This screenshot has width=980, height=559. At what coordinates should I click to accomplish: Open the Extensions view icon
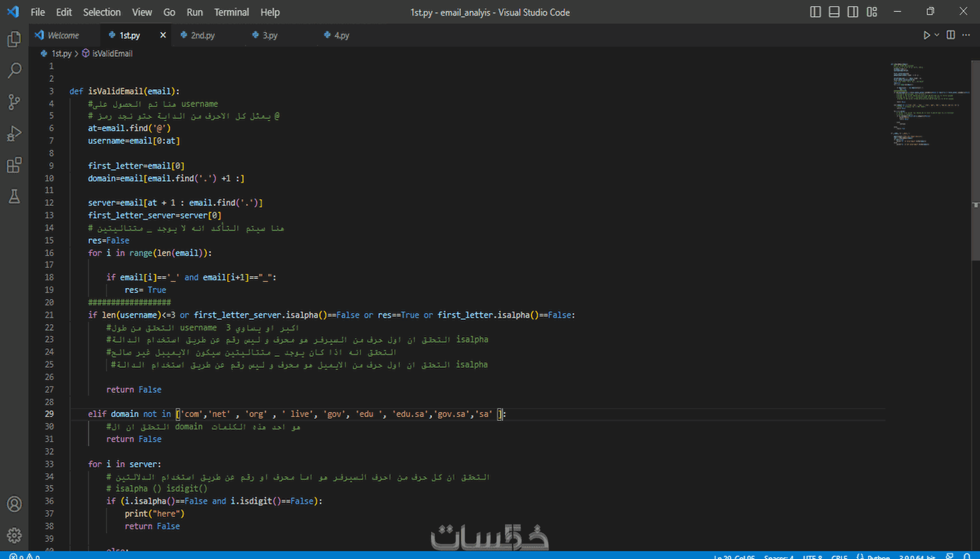pyautogui.click(x=14, y=165)
